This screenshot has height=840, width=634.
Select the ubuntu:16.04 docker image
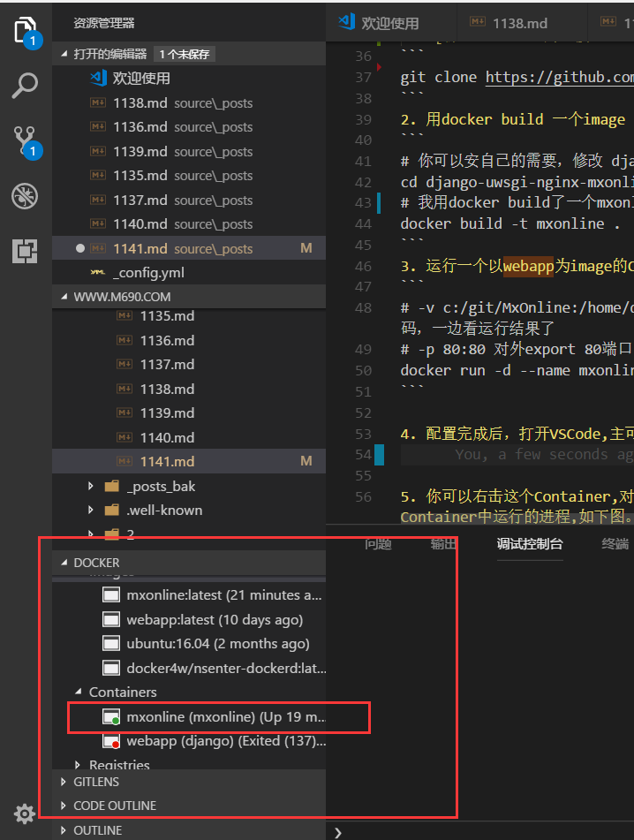coord(189,643)
